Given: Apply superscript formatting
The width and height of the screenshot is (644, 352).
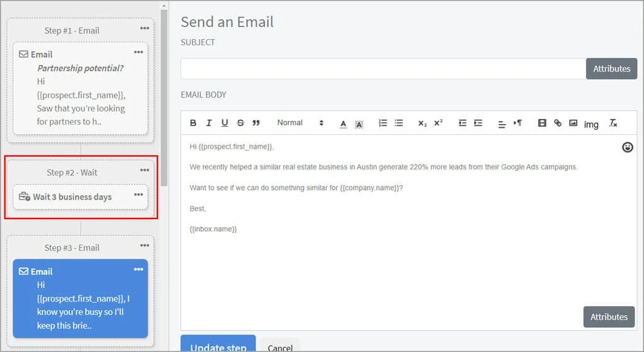Looking at the screenshot, I should click(439, 122).
